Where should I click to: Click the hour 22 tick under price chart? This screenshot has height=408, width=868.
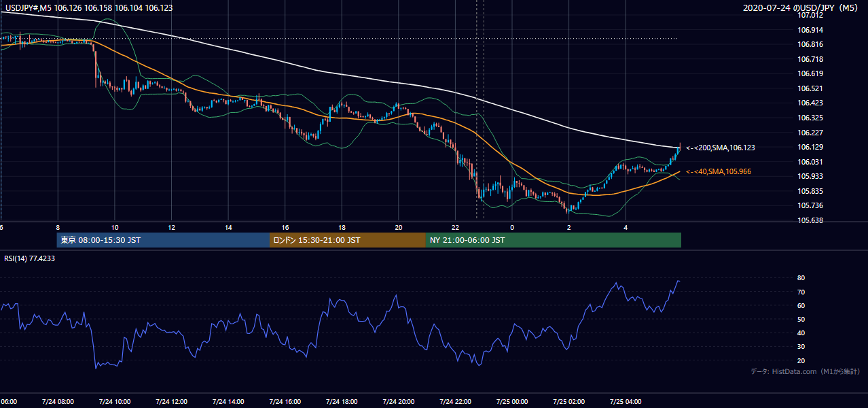click(456, 227)
